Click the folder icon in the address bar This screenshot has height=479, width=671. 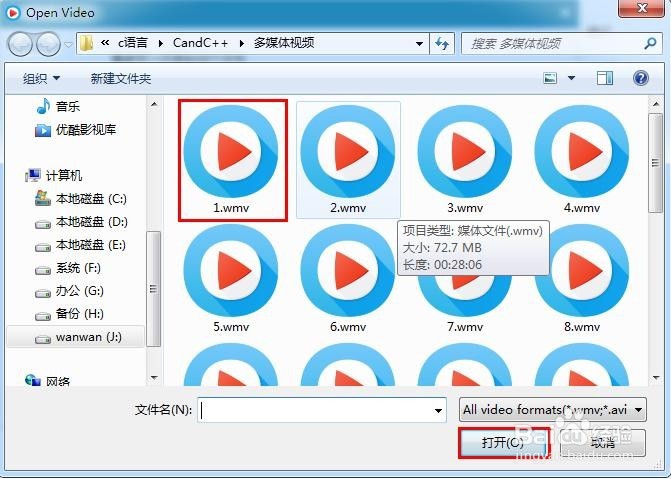click(x=87, y=43)
